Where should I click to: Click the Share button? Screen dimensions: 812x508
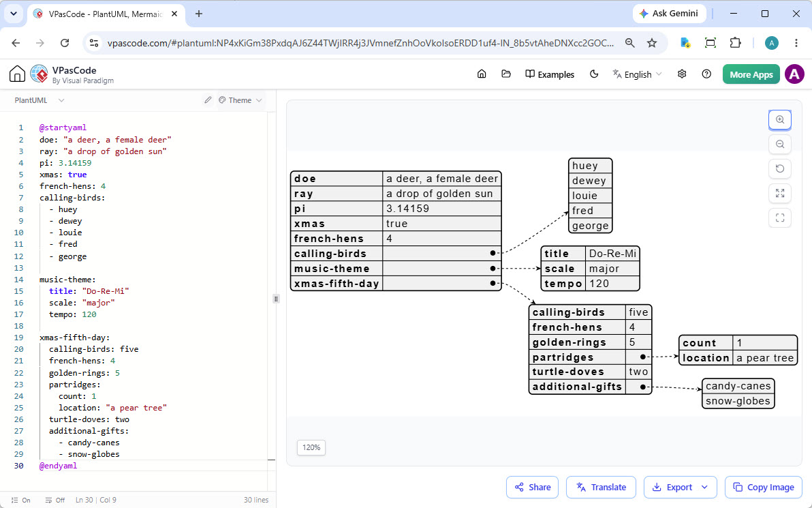point(532,488)
